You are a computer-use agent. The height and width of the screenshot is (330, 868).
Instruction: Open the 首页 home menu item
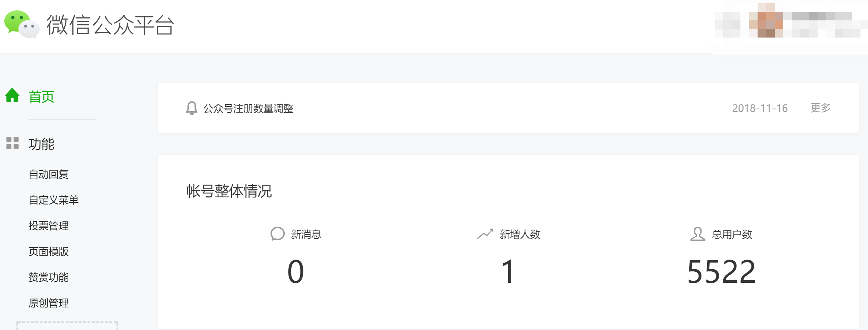click(41, 97)
